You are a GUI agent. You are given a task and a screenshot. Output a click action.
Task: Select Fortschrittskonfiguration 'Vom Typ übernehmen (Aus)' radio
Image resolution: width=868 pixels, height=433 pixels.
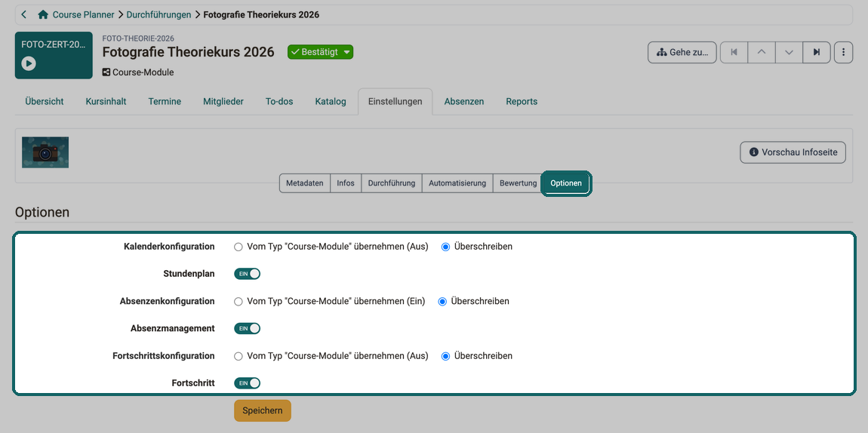click(x=239, y=356)
